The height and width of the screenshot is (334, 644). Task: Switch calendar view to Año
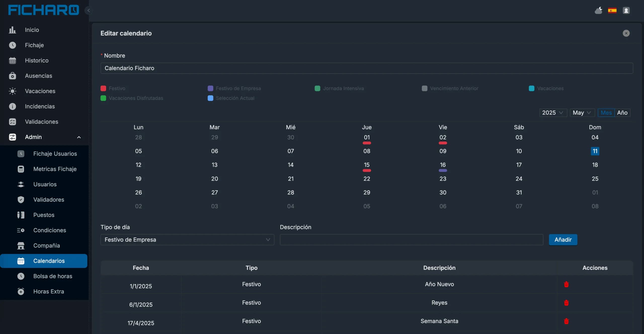tap(622, 113)
